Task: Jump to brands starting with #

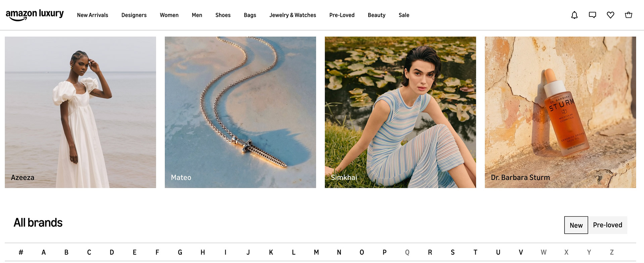Action: (x=21, y=252)
